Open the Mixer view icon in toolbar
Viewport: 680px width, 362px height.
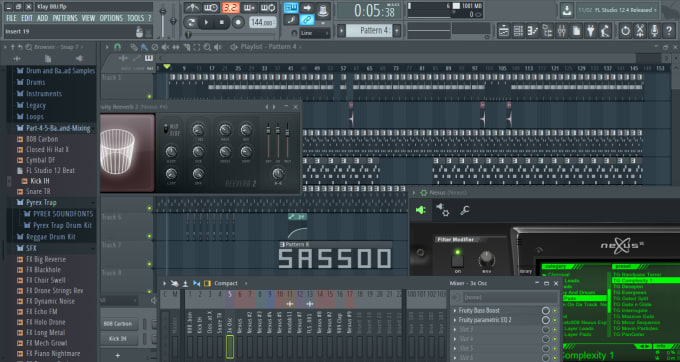click(562, 31)
